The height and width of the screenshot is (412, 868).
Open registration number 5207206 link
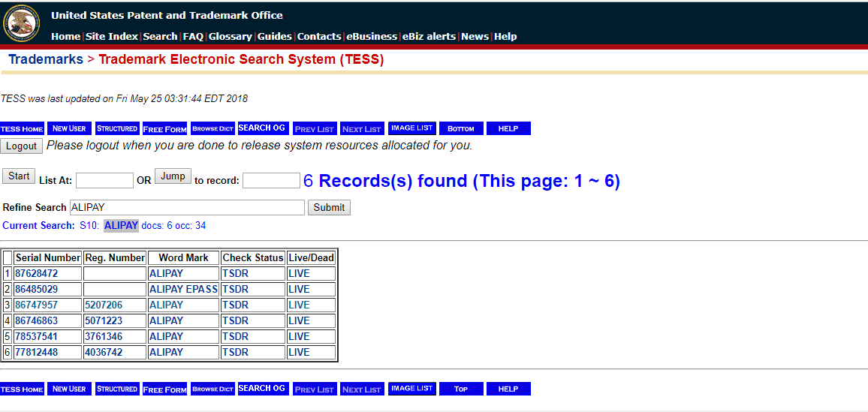point(104,305)
